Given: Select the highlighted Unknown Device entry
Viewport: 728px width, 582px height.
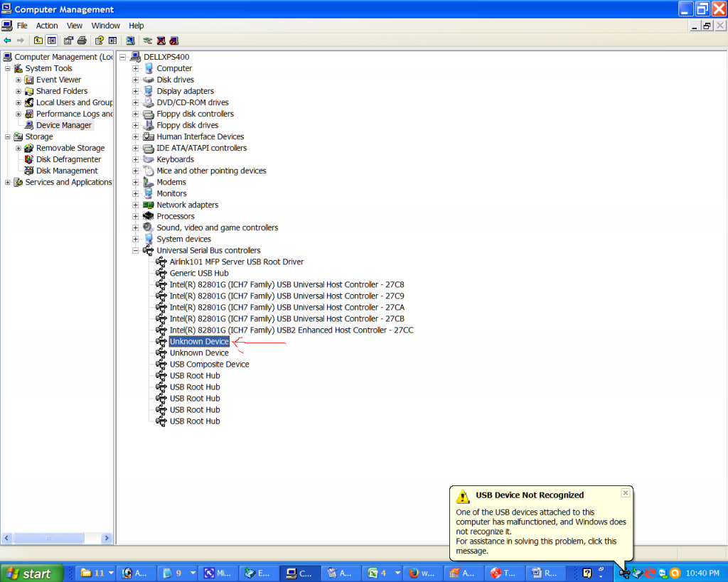Looking at the screenshot, I should [x=199, y=342].
